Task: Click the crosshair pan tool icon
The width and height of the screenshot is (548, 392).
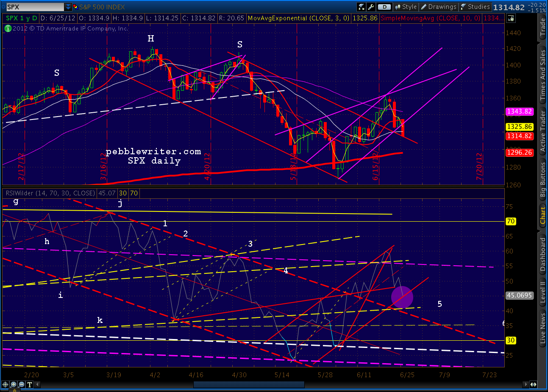Action: 5,384
